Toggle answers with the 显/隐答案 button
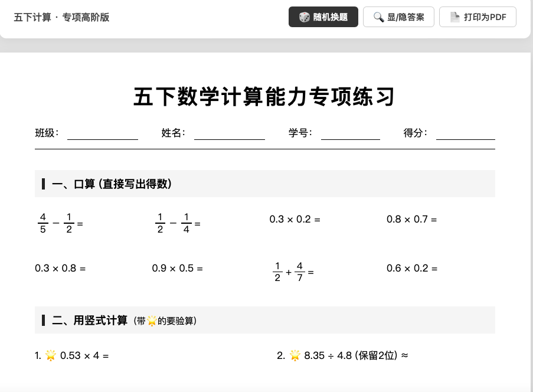The height and width of the screenshot is (392, 533). 398,17
